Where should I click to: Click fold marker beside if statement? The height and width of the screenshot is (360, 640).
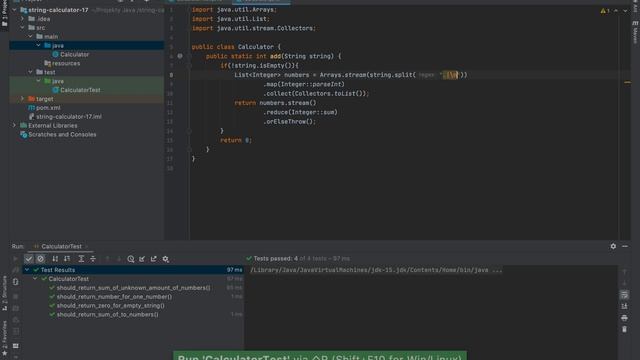click(189, 65)
